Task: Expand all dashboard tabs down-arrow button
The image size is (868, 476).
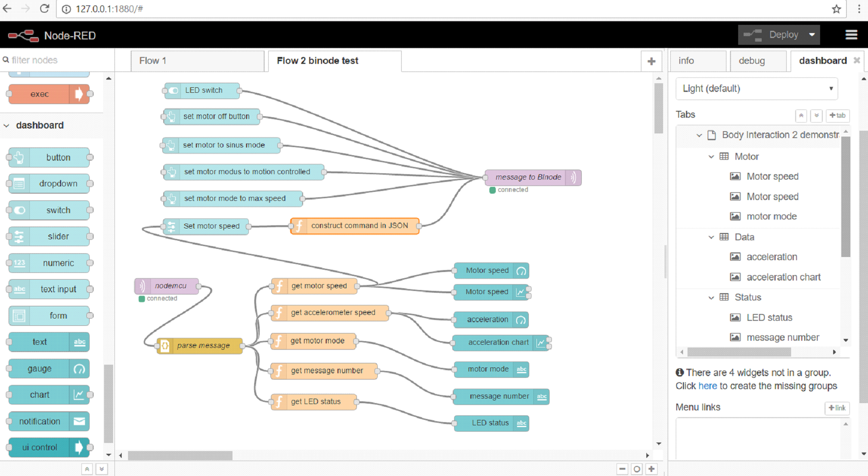Action: click(x=816, y=115)
